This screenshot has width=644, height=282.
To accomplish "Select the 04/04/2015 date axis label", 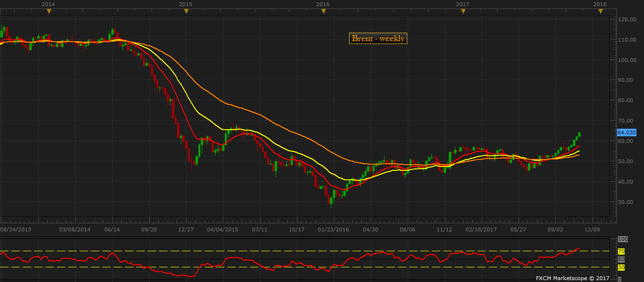I will 223,229.
